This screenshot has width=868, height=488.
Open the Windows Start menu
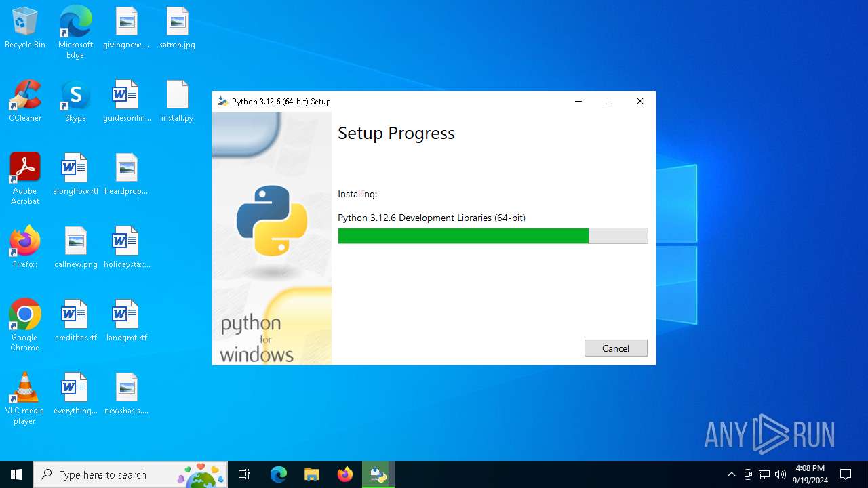16,474
